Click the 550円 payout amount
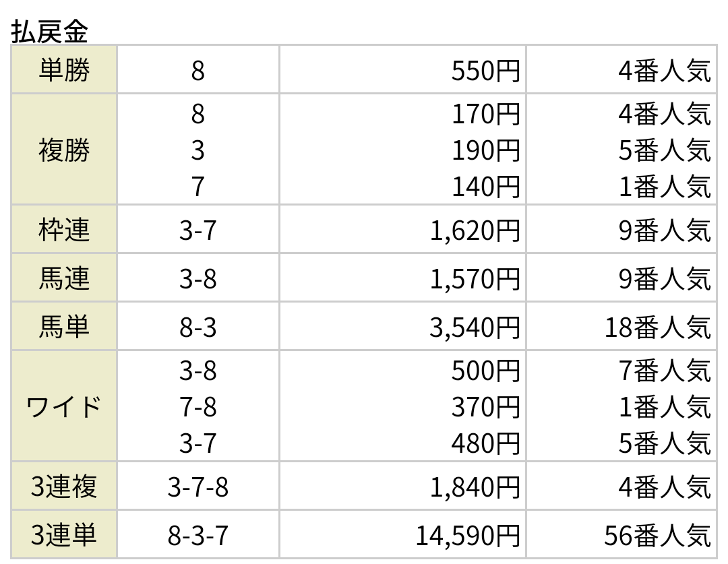Image resolution: width=728 pixels, height=564 pixels. coord(485,71)
